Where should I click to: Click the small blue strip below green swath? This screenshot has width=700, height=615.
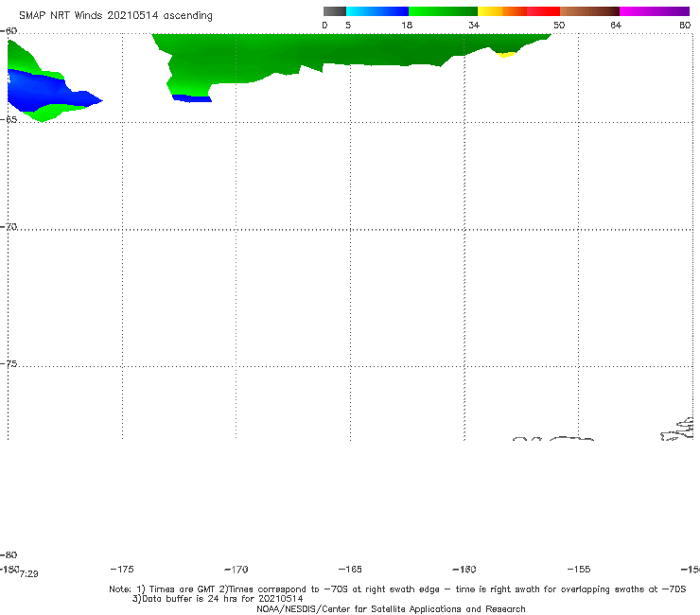(191, 98)
